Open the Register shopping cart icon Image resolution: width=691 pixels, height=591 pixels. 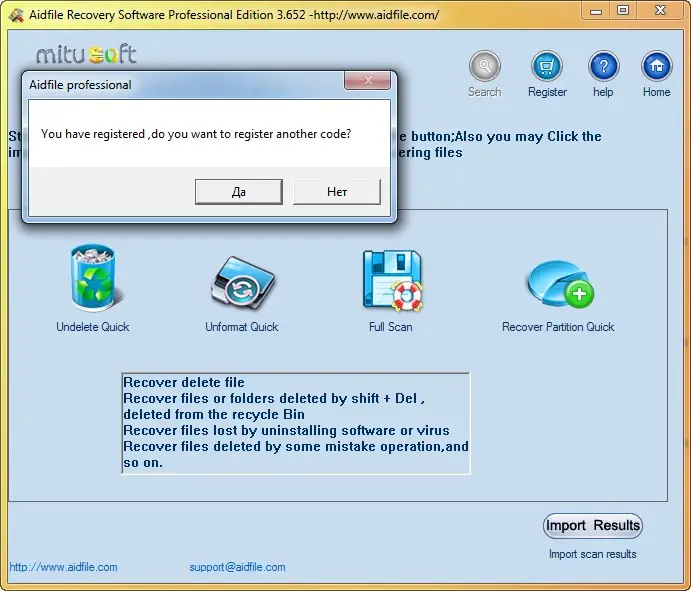pos(546,67)
